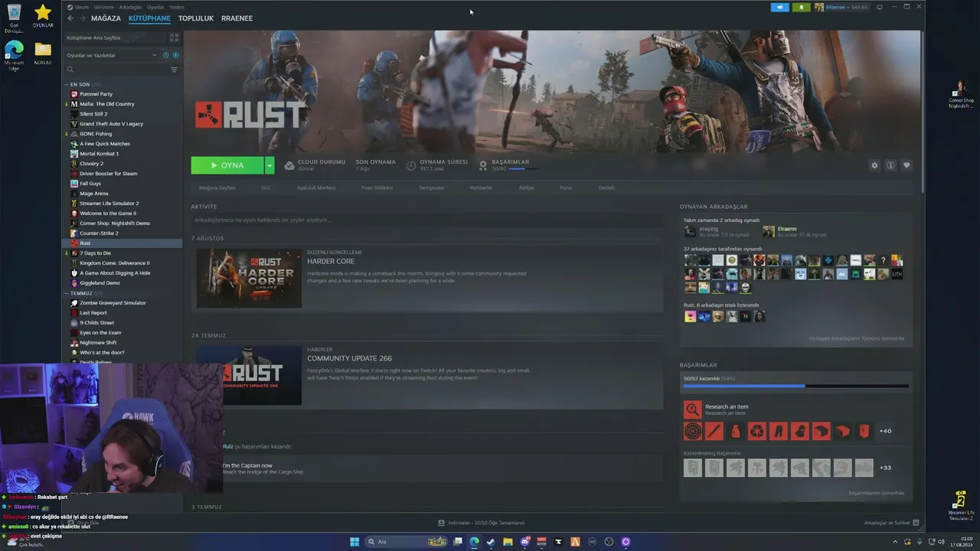Click the Fall Guys game icon
Viewport: 980px width, 551px height.
[x=74, y=184]
